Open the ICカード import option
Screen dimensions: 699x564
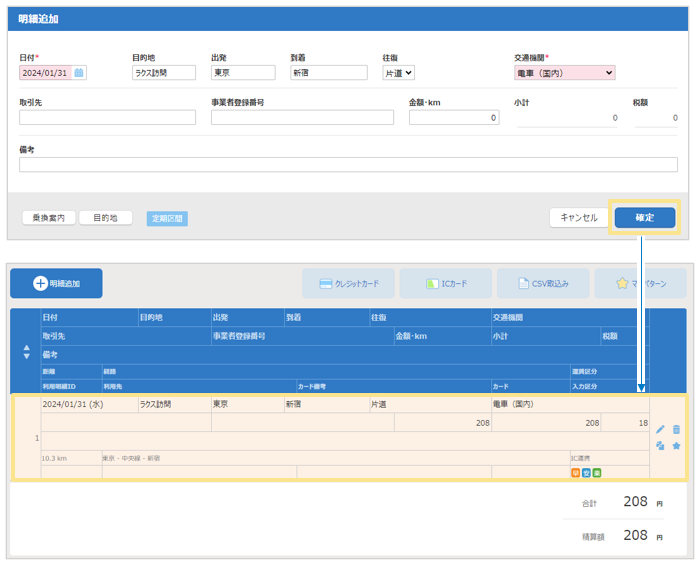445,283
